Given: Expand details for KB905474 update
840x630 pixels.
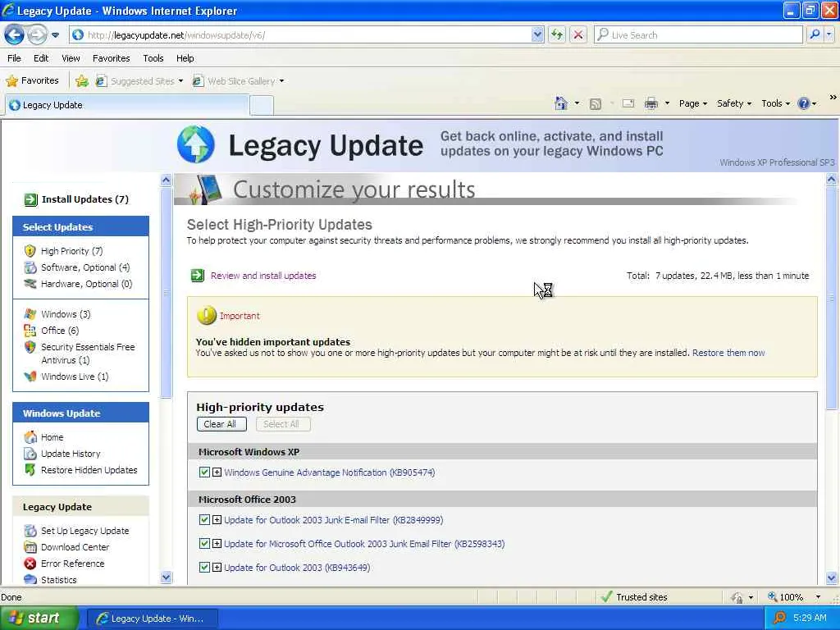Looking at the screenshot, I should point(217,472).
